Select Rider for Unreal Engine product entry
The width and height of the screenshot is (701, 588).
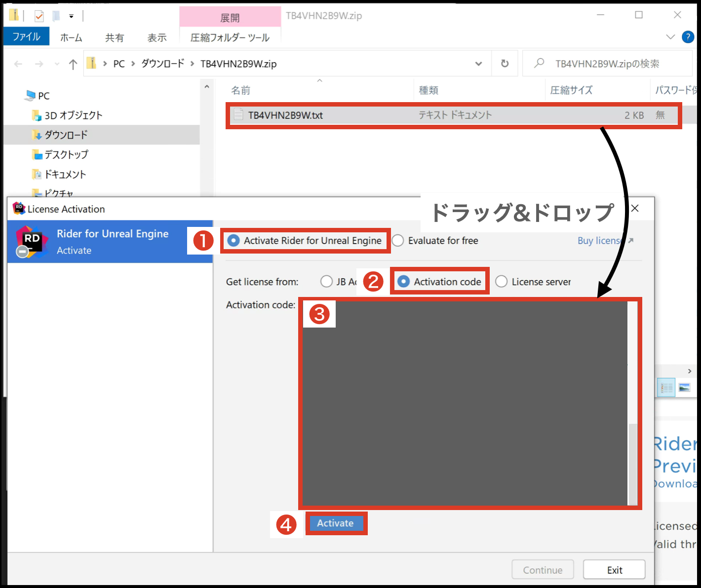(x=110, y=242)
